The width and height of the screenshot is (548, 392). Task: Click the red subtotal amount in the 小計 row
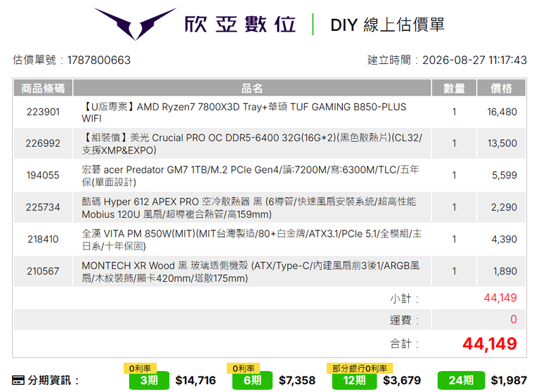click(x=500, y=298)
